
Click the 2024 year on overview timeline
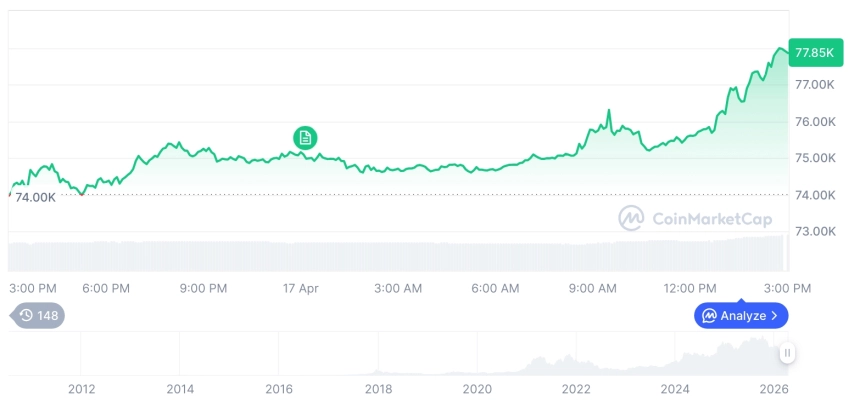pyautogui.click(x=675, y=389)
